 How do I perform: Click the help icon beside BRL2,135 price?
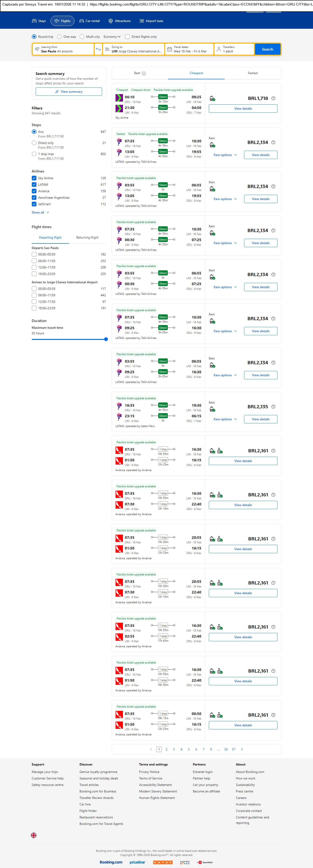coord(273,407)
